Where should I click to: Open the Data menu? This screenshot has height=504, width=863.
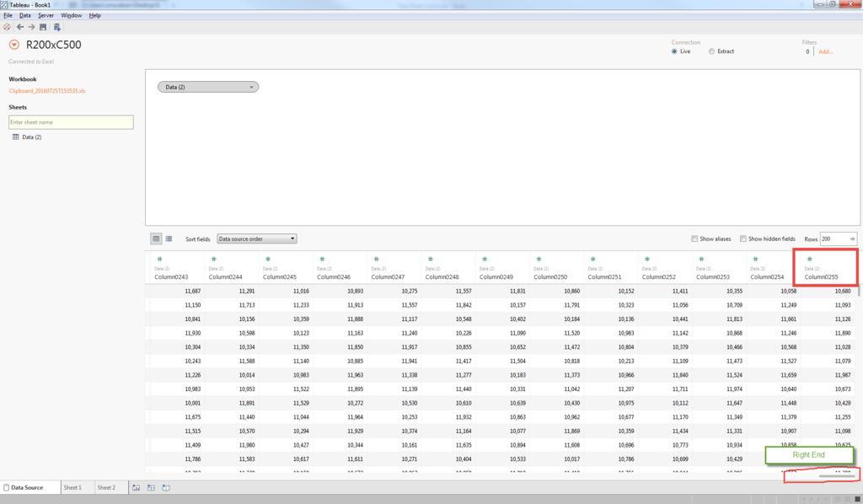click(x=25, y=15)
